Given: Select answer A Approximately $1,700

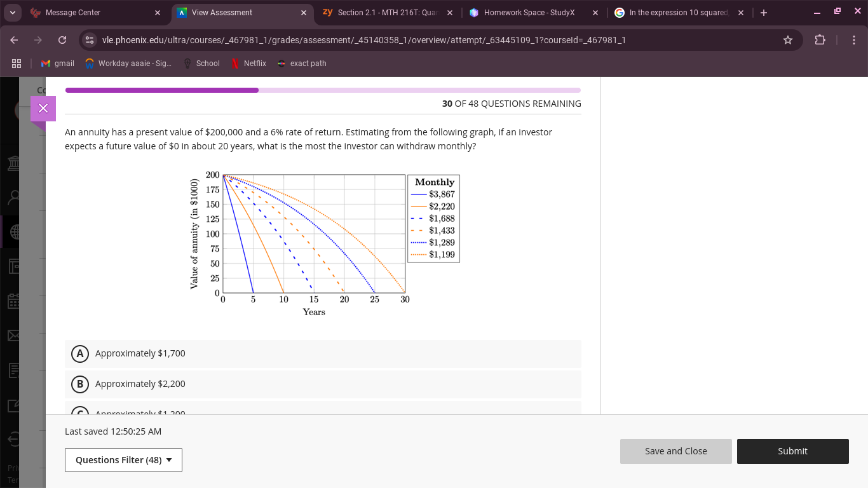Looking at the screenshot, I should [x=323, y=353].
